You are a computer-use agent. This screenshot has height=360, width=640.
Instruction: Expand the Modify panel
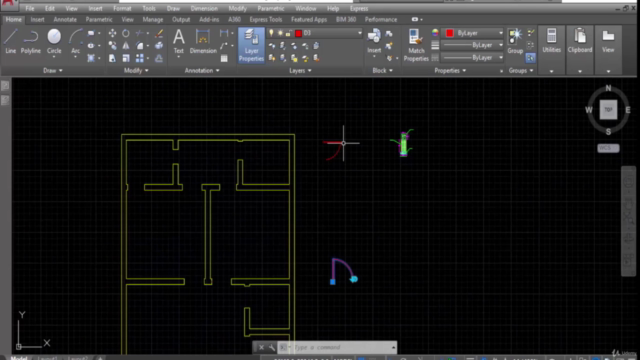point(136,71)
